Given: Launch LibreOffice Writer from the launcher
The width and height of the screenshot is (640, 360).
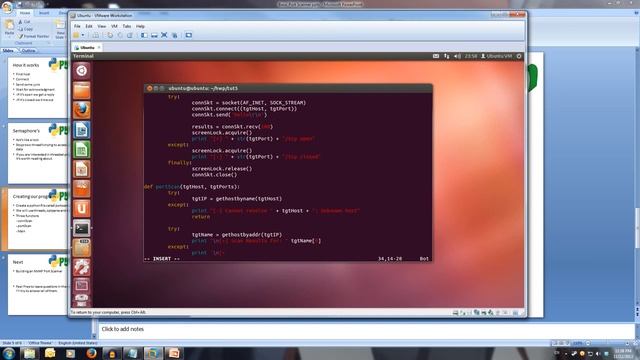Looking at the screenshot, I should click(x=82, y=130).
